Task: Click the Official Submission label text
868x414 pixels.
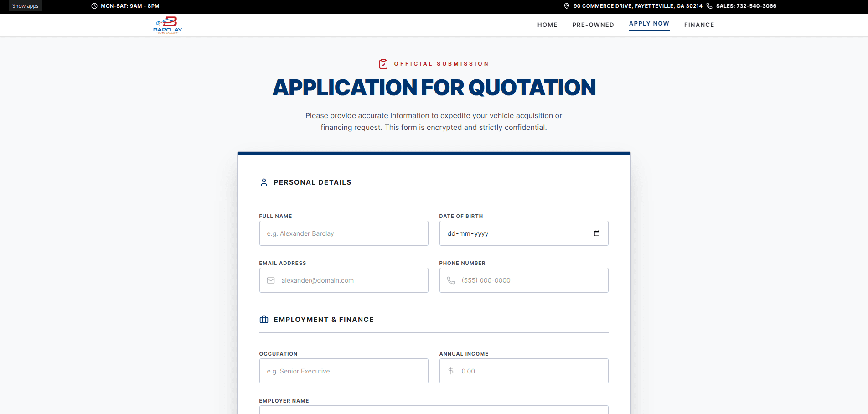Action: point(441,64)
